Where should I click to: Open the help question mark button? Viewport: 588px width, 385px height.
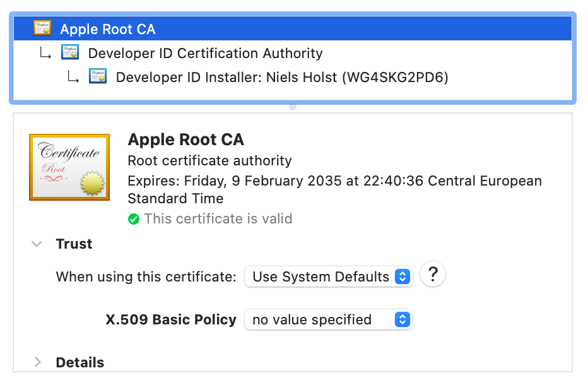coord(433,275)
